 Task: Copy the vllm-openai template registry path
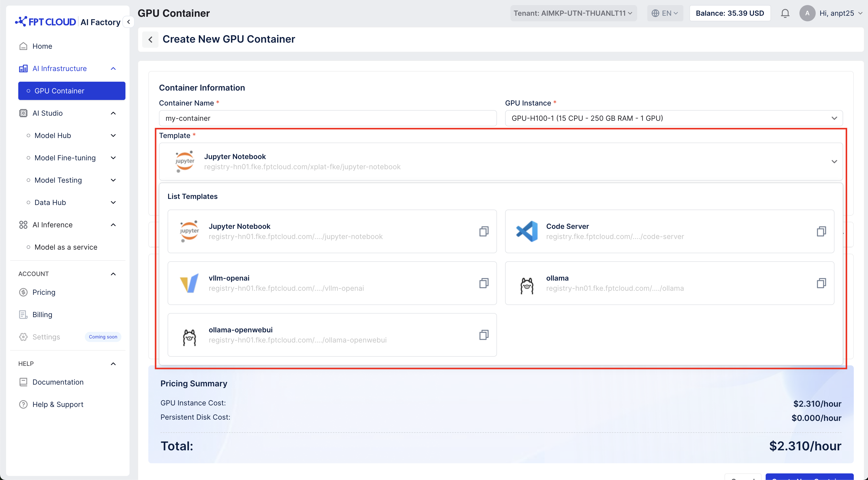484,283
